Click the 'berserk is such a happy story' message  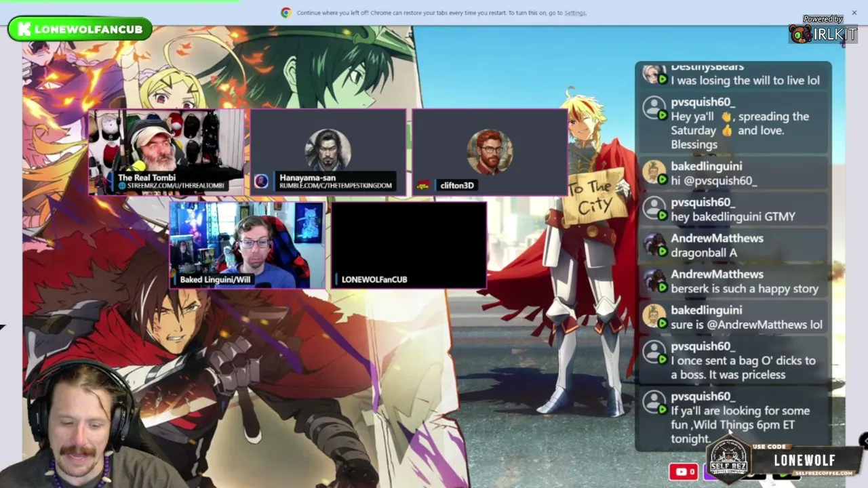tap(745, 289)
